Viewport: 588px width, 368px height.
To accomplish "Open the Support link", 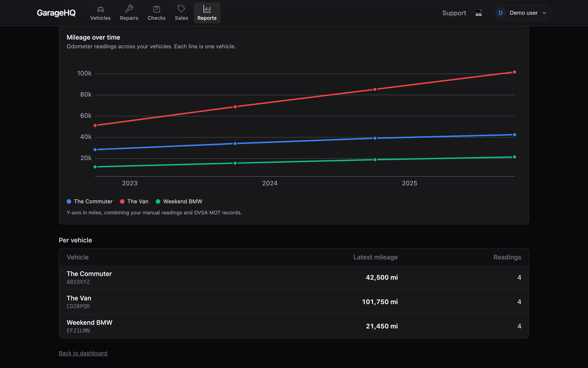I will click(x=454, y=13).
